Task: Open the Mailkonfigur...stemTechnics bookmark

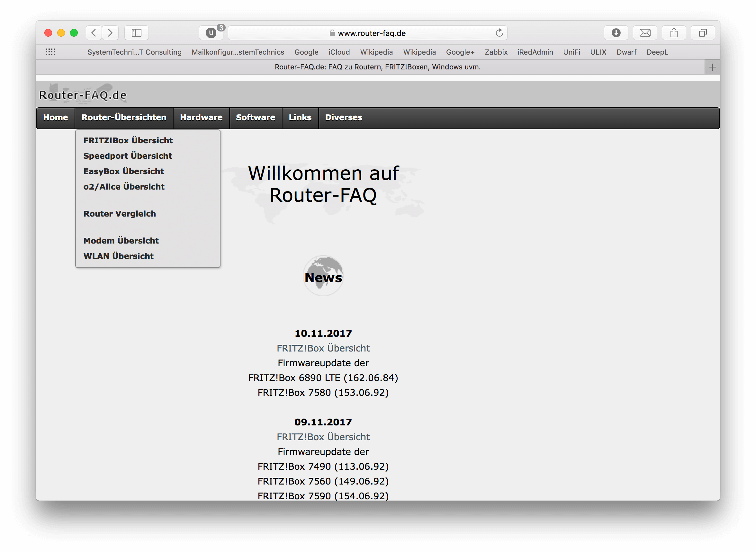Action: pyautogui.click(x=238, y=52)
